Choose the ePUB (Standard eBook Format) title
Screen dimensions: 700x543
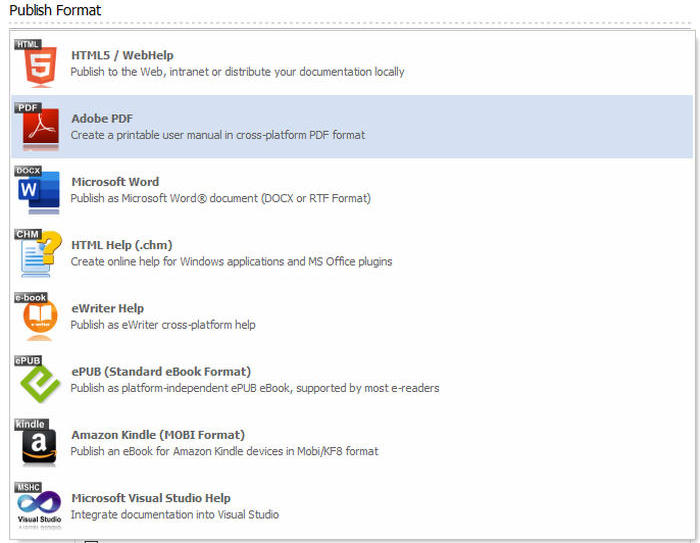(161, 372)
